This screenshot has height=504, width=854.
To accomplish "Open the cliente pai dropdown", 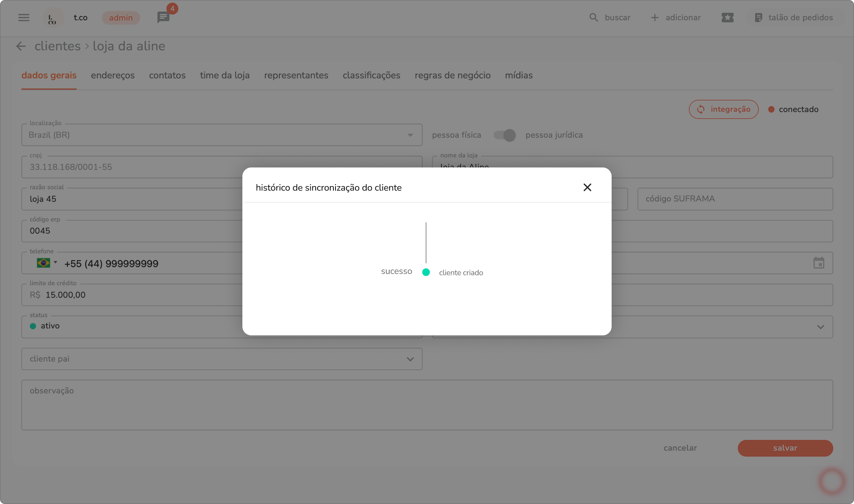I will 410,359.
